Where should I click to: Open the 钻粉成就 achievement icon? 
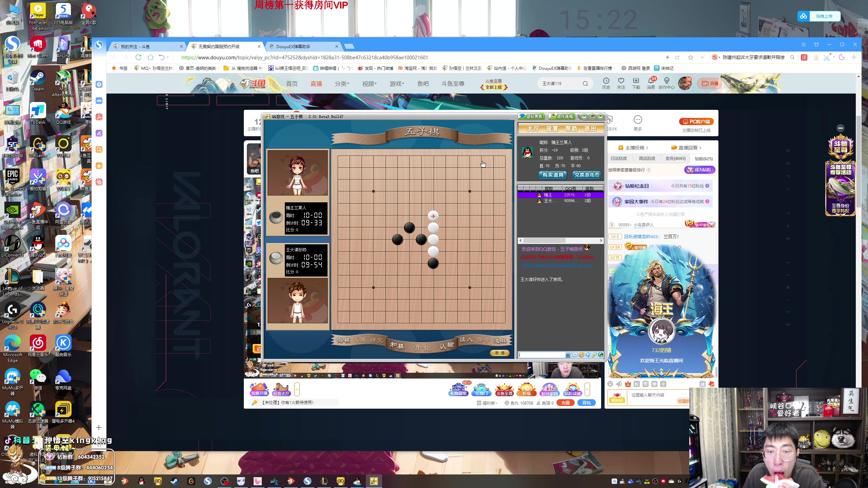coord(572,389)
